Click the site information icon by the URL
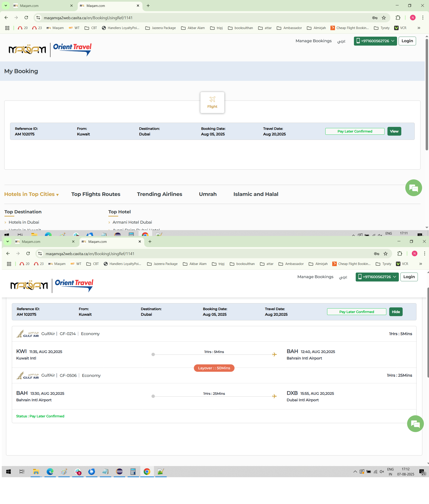Viewport: 429px width, 504px height. click(x=38, y=18)
